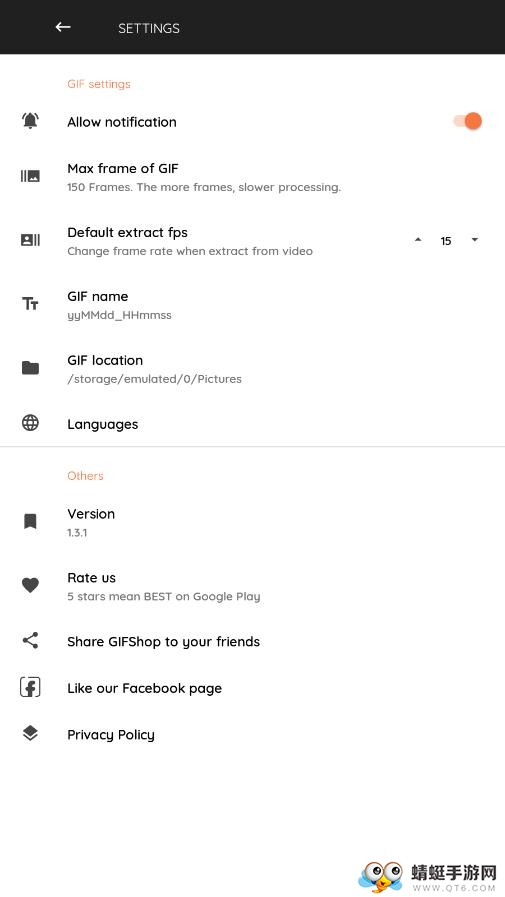Open the Max frame of GIF setting
The image size is (505, 897).
click(x=252, y=177)
